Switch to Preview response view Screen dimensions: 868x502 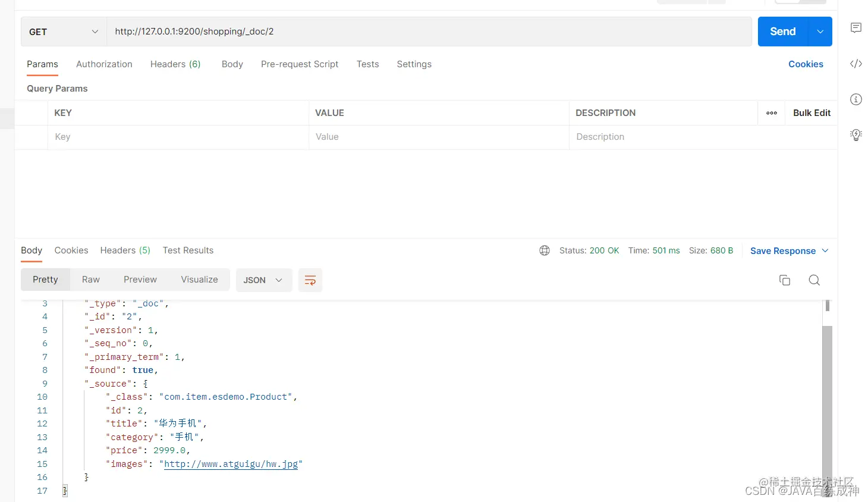(x=140, y=280)
